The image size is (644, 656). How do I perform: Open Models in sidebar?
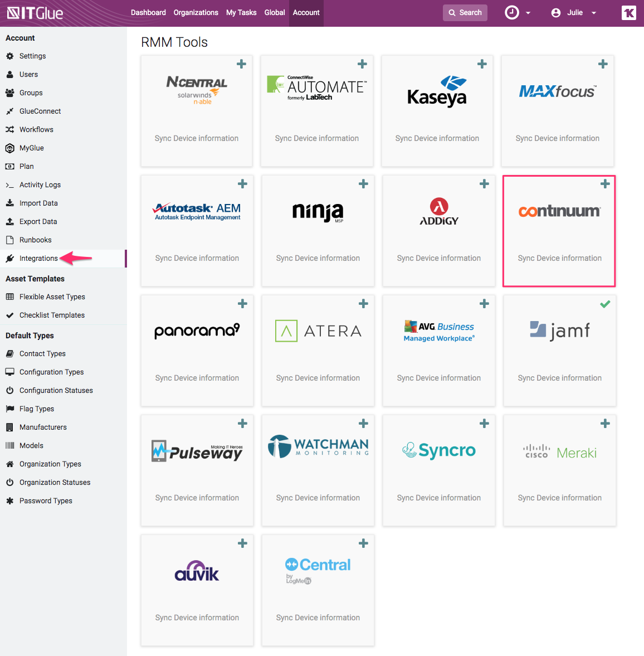(x=63, y=446)
